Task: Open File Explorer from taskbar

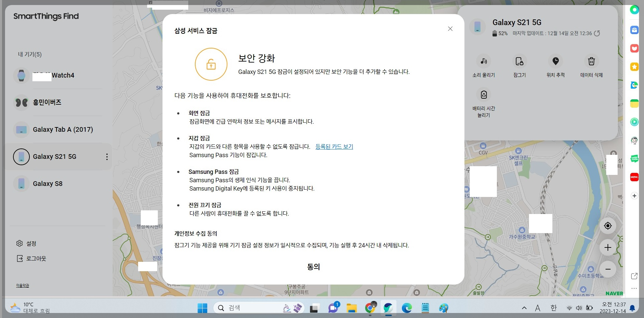Action: pyautogui.click(x=351, y=308)
